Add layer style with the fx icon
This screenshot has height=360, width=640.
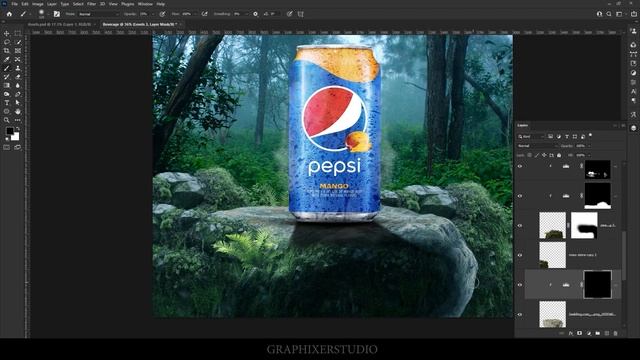point(571,333)
